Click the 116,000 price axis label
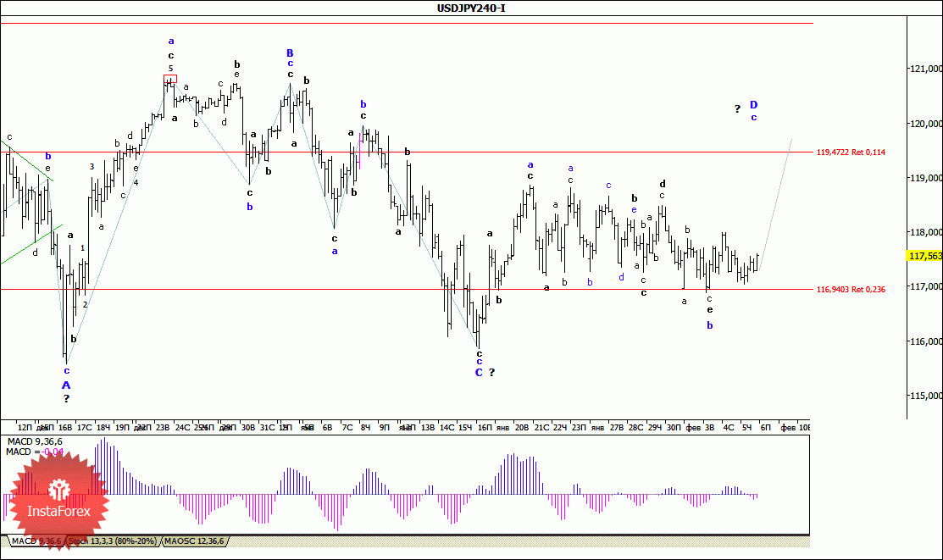Image resolution: width=943 pixels, height=560 pixels. point(926,341)
